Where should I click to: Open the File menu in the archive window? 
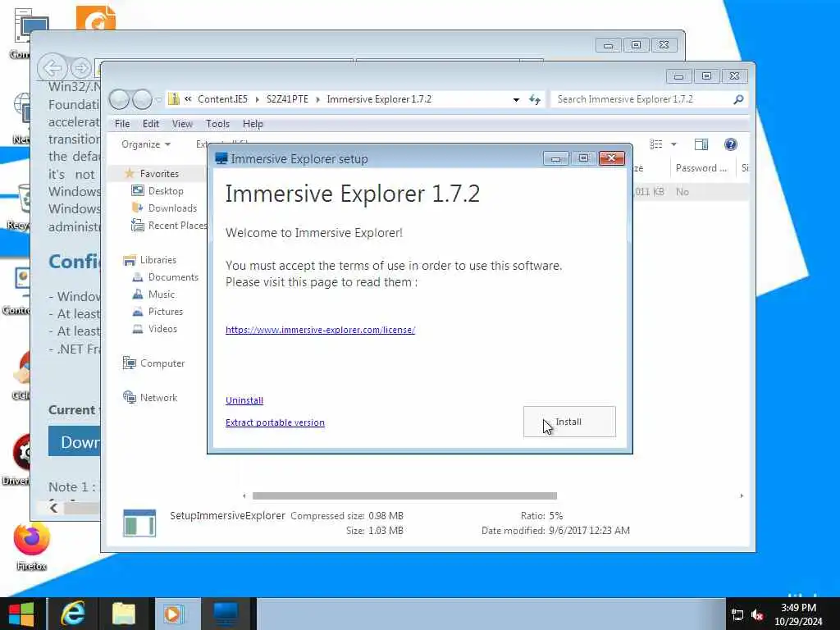click(122, 124)
